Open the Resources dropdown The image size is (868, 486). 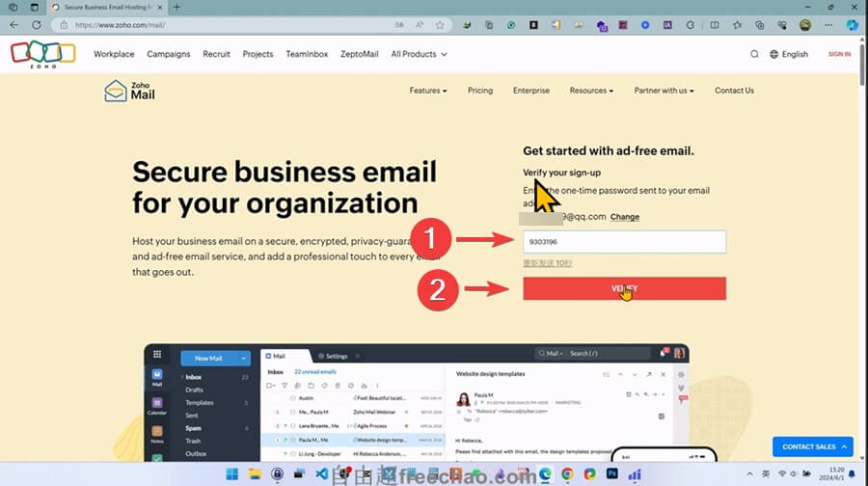click(x=591, y=91)
